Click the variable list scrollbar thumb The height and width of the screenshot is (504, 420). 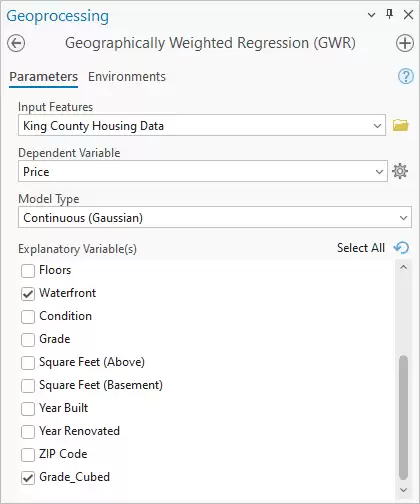click(x=403, y=418)
